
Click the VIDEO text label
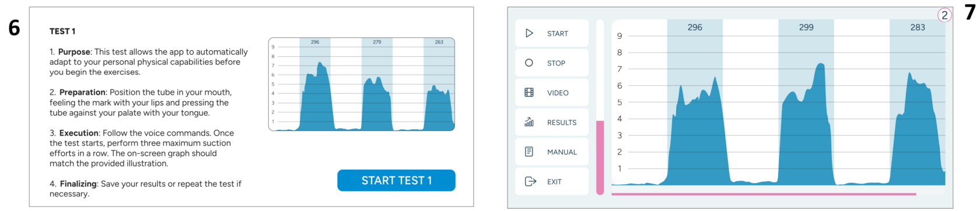558,93
